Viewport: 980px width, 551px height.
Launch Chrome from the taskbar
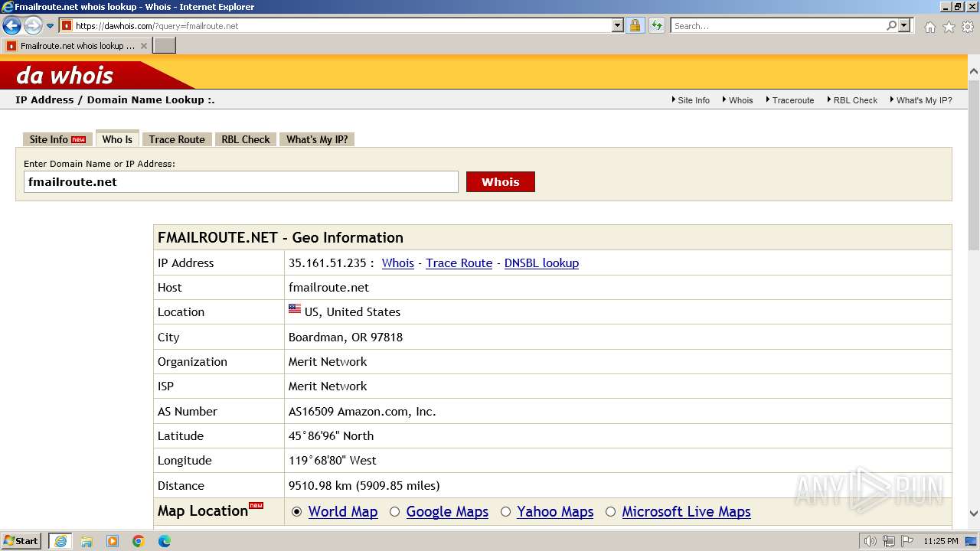(139, 541)
